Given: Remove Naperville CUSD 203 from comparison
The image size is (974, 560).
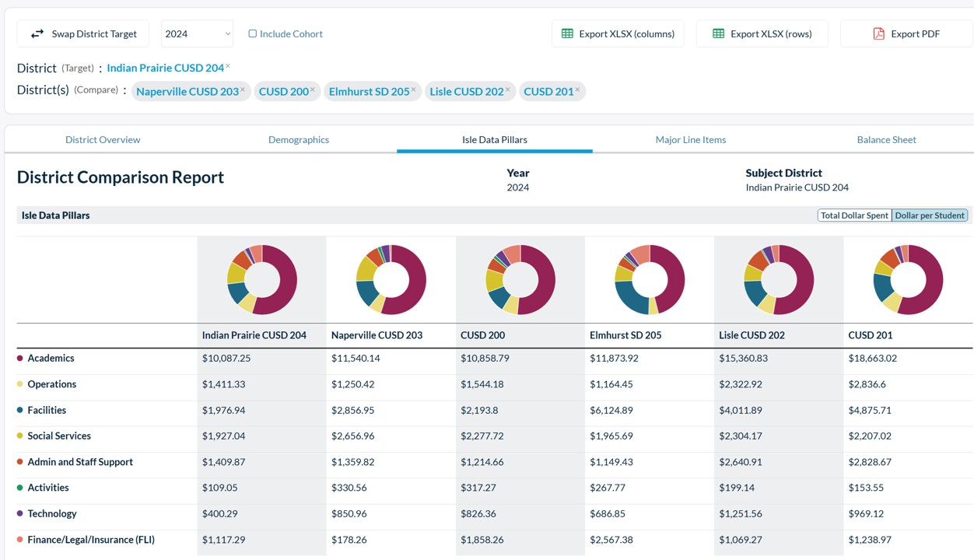Looking at the screenshot, I should click(x=243, y=89).
